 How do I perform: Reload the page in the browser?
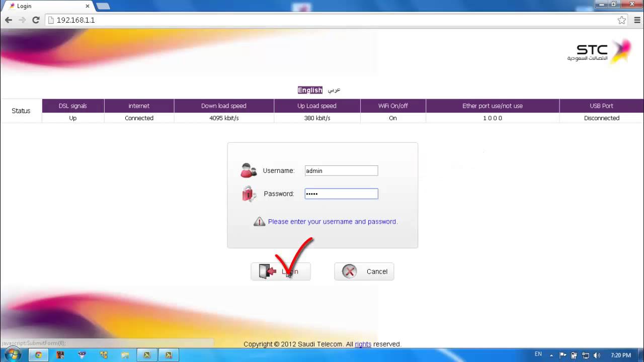click(x=35, y=20)
